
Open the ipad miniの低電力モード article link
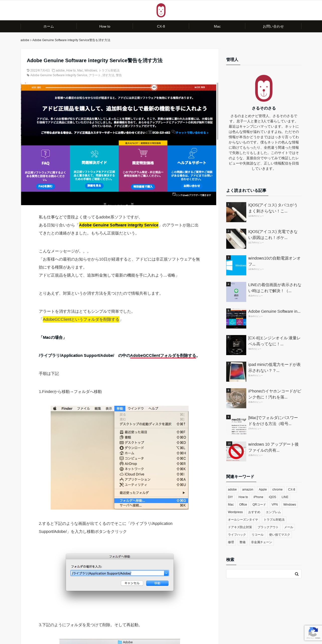pos(274,368)
